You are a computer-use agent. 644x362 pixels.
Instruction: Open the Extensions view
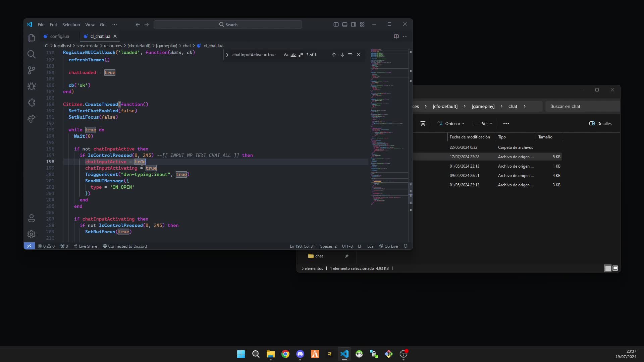click(x=32, y=103)
